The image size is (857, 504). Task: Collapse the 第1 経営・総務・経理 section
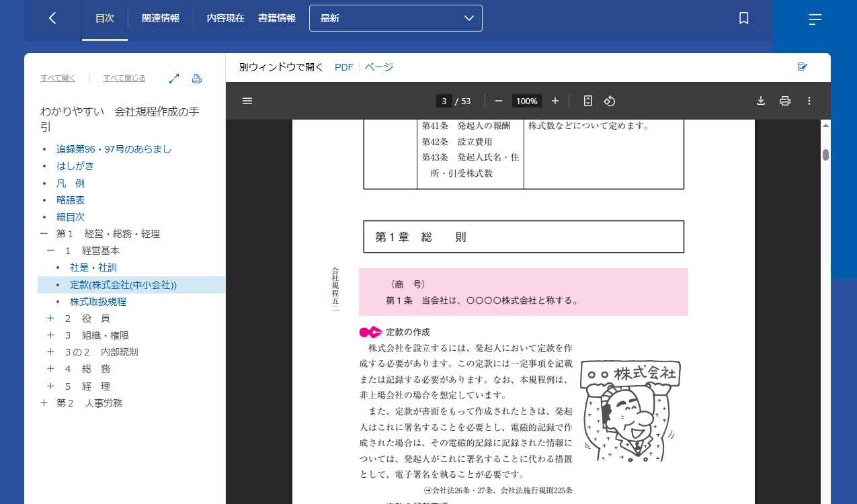44,234
